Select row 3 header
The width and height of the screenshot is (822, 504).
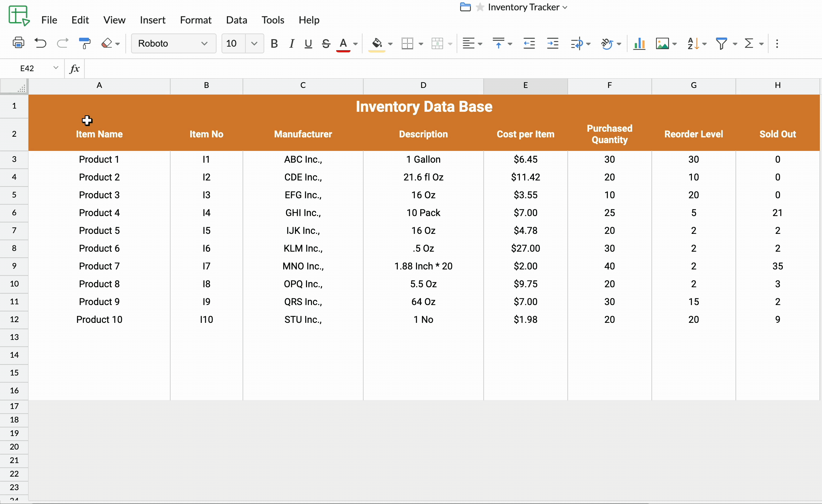(14, 159)
